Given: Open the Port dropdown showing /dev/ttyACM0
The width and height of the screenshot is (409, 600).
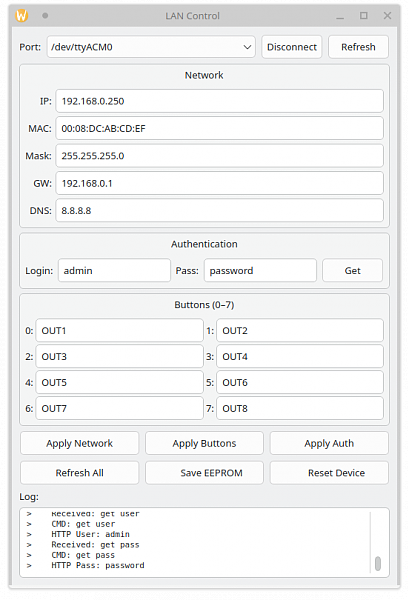Looking at the screenshot, I should tap(151, 47).
